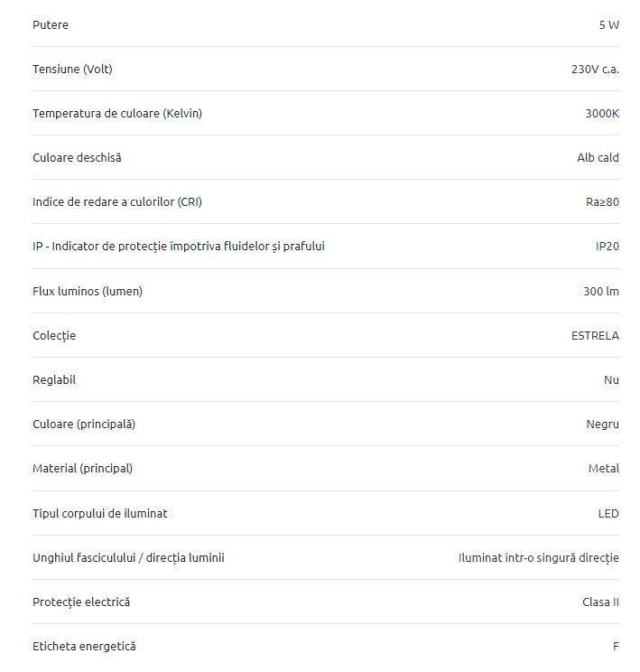This screenshot has width=640, height=672.
Task: Select the Ra≥80 value
Action: pos(602,201)
